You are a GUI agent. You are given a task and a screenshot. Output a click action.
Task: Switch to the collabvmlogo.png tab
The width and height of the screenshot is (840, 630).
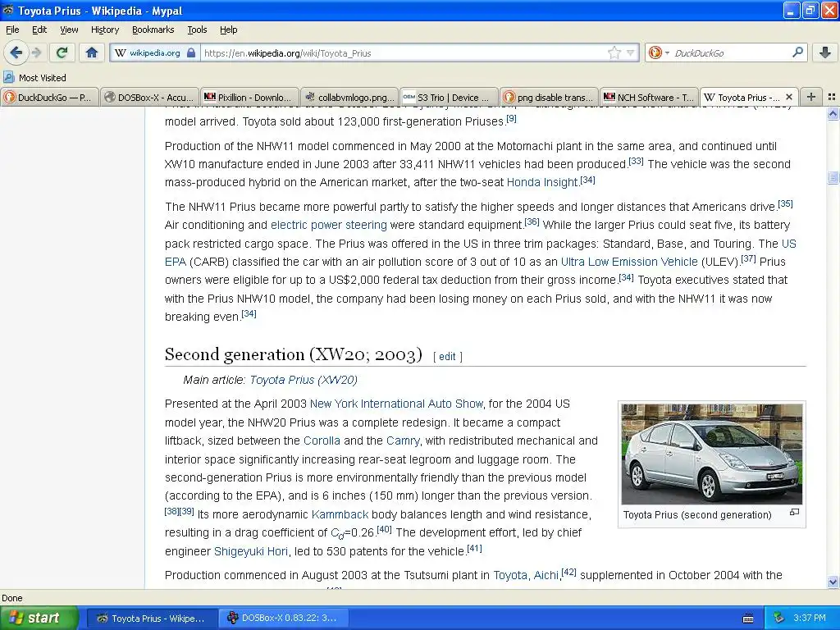click(x=349, y=97)
